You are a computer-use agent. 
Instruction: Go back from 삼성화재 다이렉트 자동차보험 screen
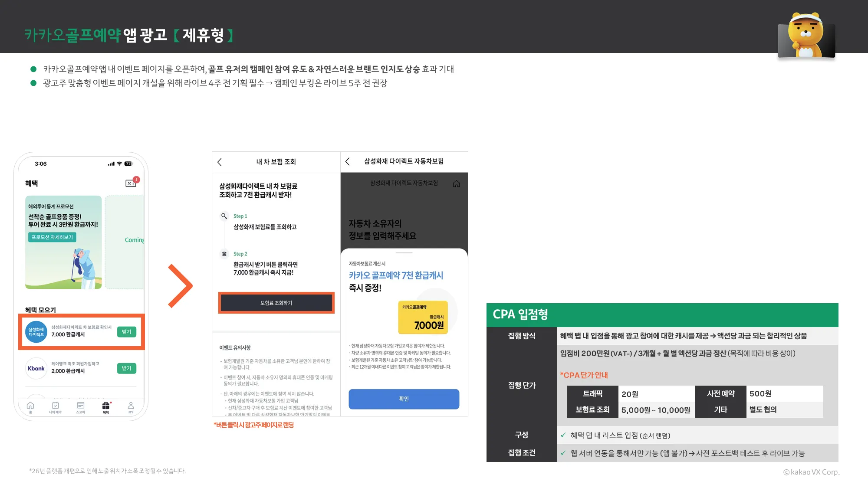pos(348,161)
